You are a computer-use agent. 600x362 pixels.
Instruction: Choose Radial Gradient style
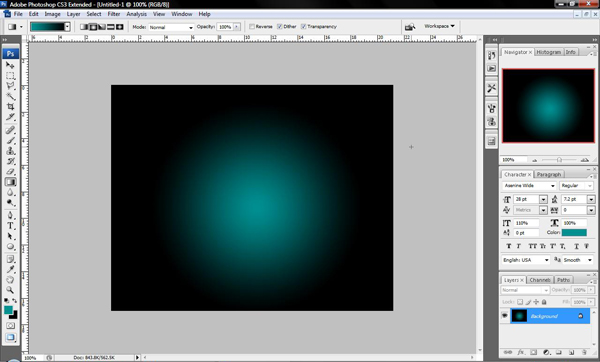click(93, 27)
